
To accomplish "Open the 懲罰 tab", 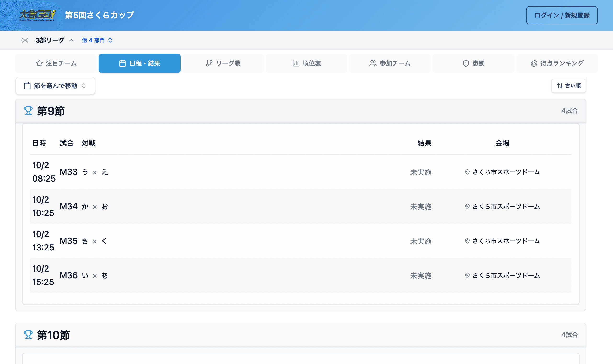I will (473, 63).
